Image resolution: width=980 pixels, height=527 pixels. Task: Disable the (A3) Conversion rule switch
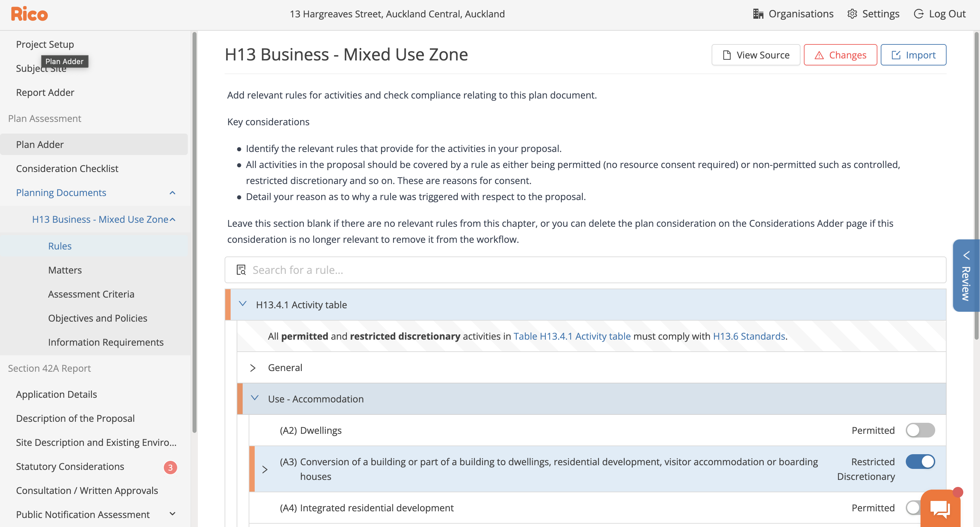[x=920, y=462]
